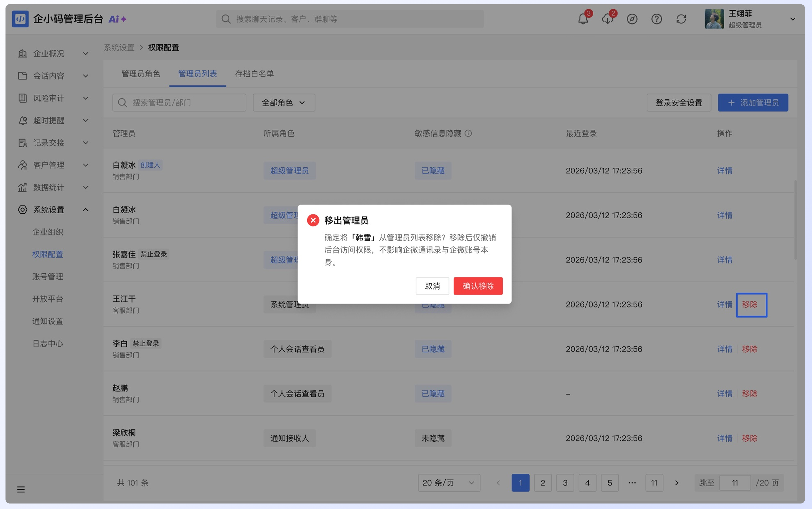This screenshot has width=812, height=509.
Task: Click the 超时提醒 bell icon
Action: coord(23,120)
